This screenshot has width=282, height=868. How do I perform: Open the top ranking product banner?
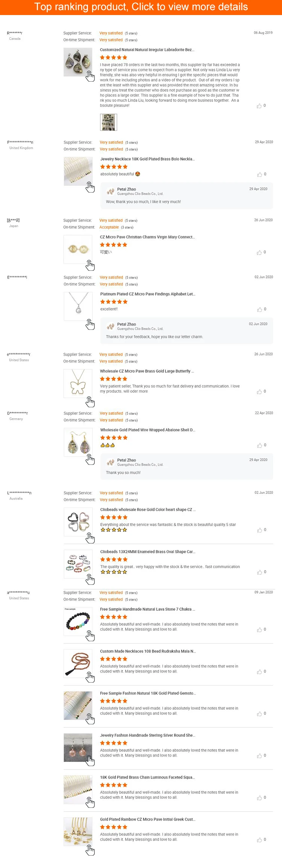click(x=141, y=7)
